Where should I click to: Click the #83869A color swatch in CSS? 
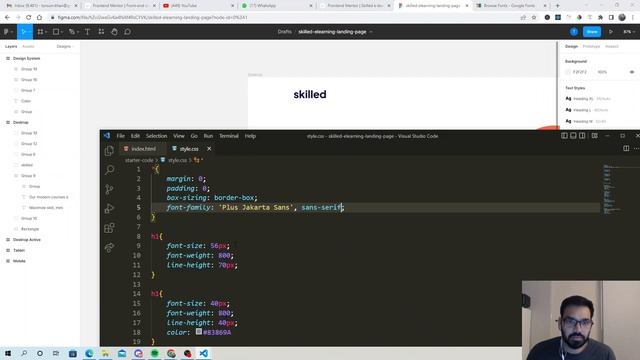coord(199,332)
